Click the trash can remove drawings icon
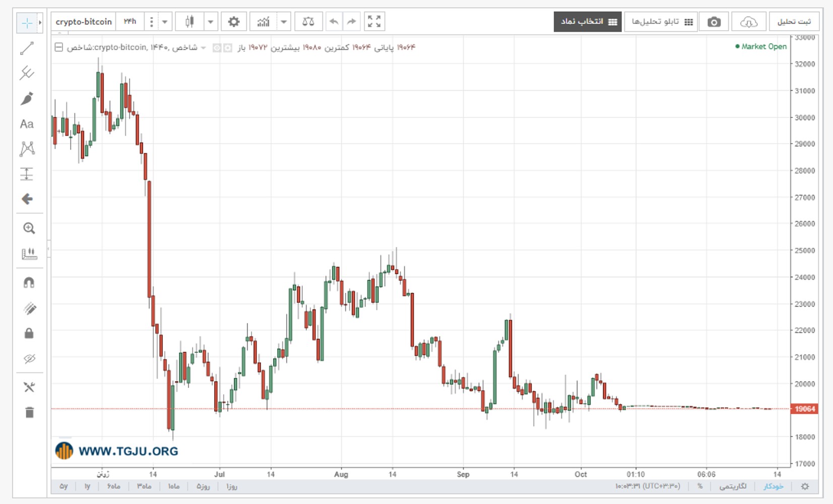 pyautogui.click(x=29, y=412)
